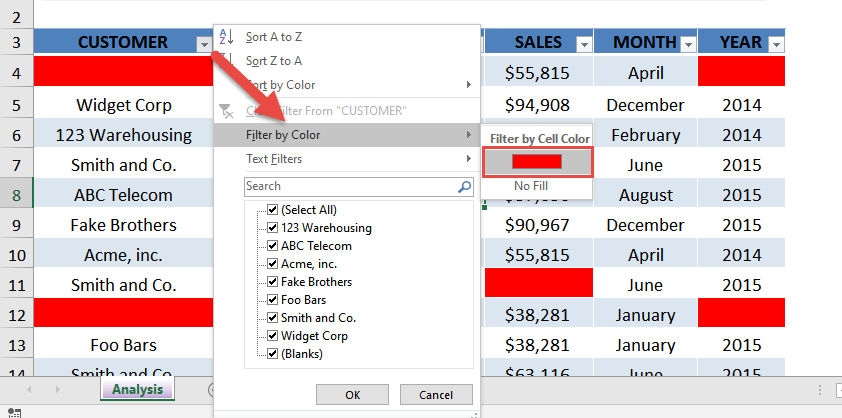The width and height of the screenshot is (842, 418).
Task: Open the Filter by Color menu item
Action: pyautogui.click(x=346, y=135)
